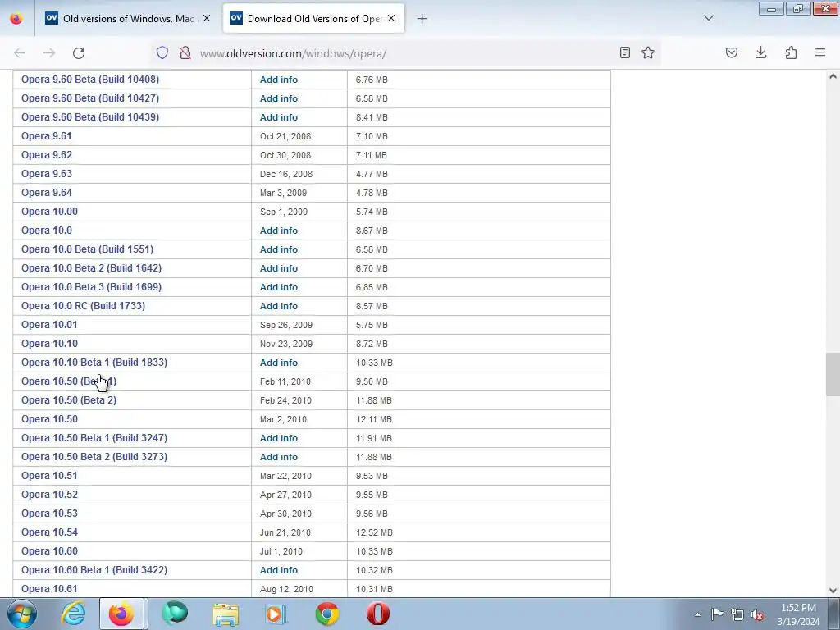
Task: Open Opera 10.50 Beta 1 (Build 3247)
Action: coord(94,438)
